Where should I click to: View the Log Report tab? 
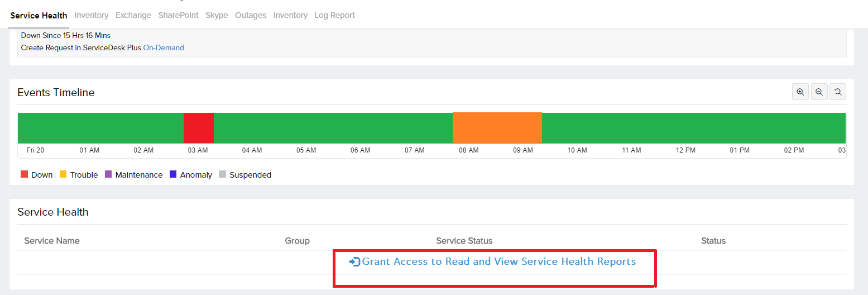pyautogui.click(x=334, y=16)
